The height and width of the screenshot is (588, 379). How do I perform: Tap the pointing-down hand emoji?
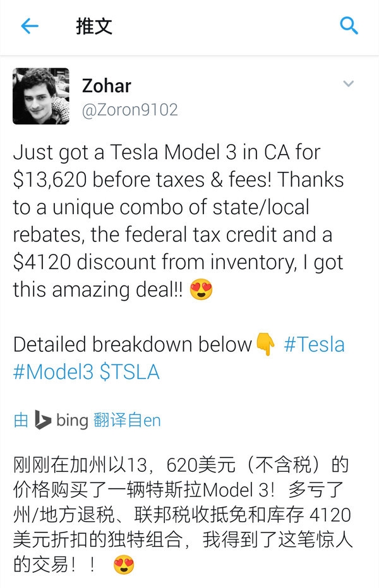point(266,345)
